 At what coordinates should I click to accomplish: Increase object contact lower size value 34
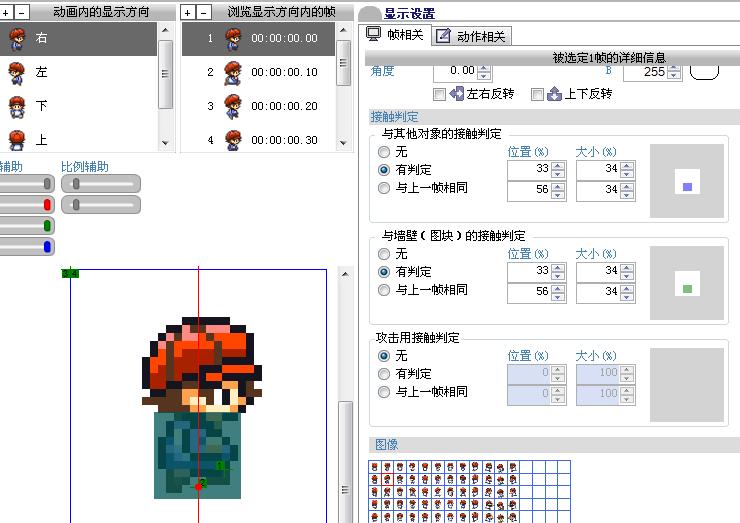point(627,187)
